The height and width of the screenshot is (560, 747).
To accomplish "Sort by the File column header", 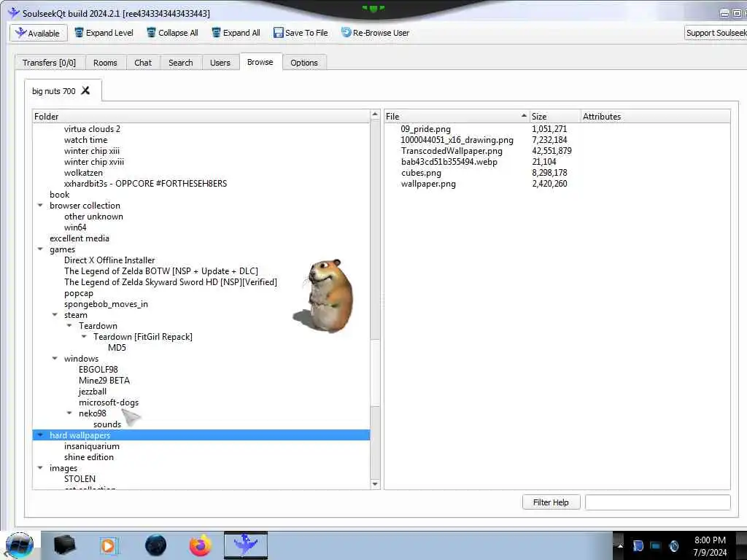I will click(x=457, y=117).
